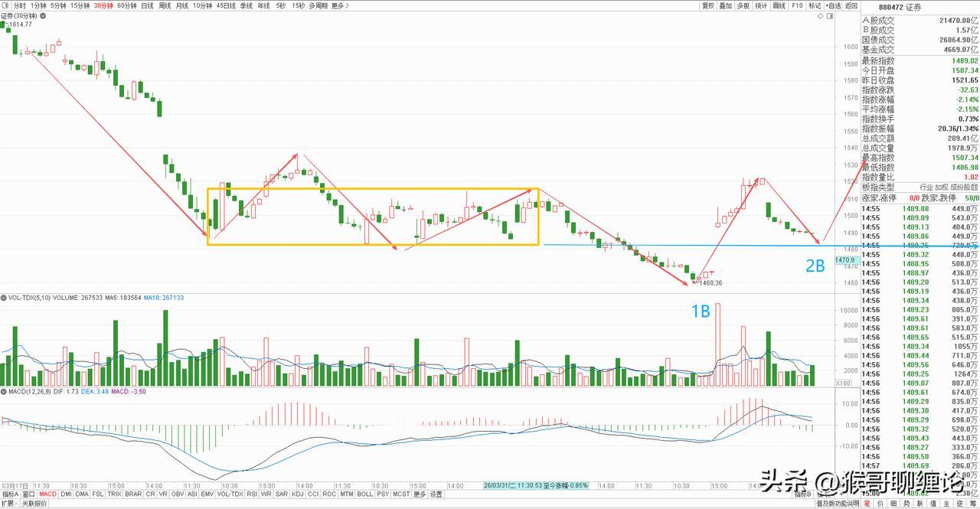Image resolution: width=980 pixels, height=509 pixels.
Task: Select the 1分钟 period
Action: pyautogui.click(x=38, y=5)
